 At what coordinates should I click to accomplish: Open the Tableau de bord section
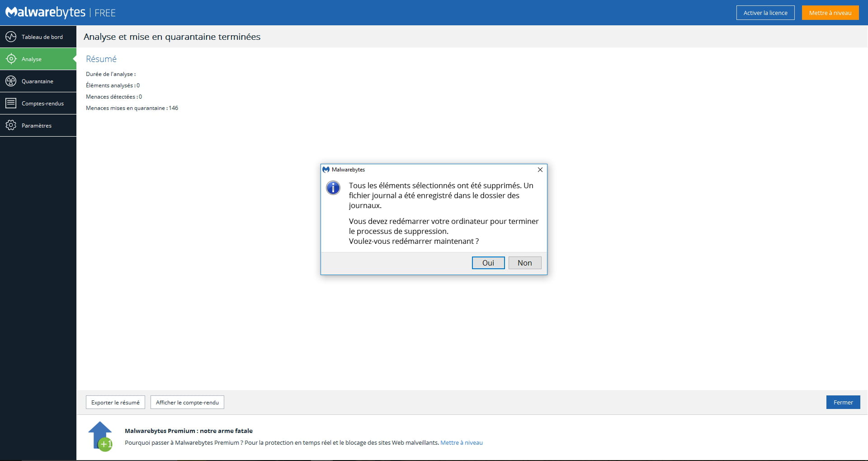coord(38,37)
